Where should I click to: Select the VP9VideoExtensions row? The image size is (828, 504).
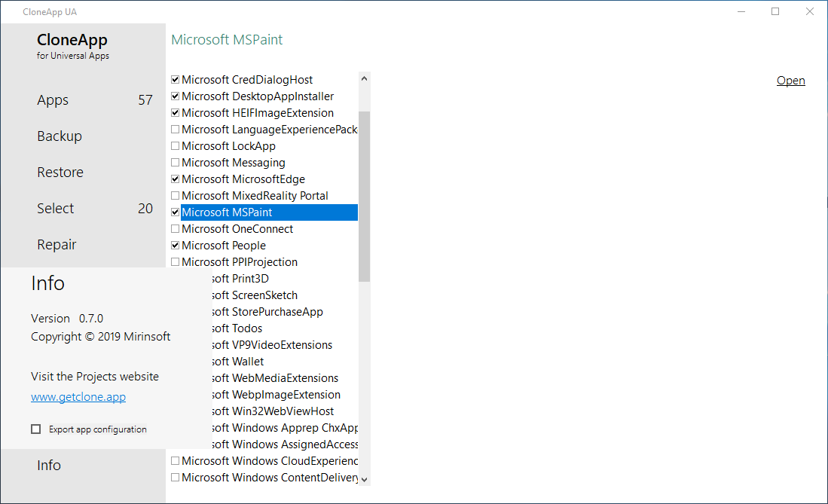pos(285,345)
